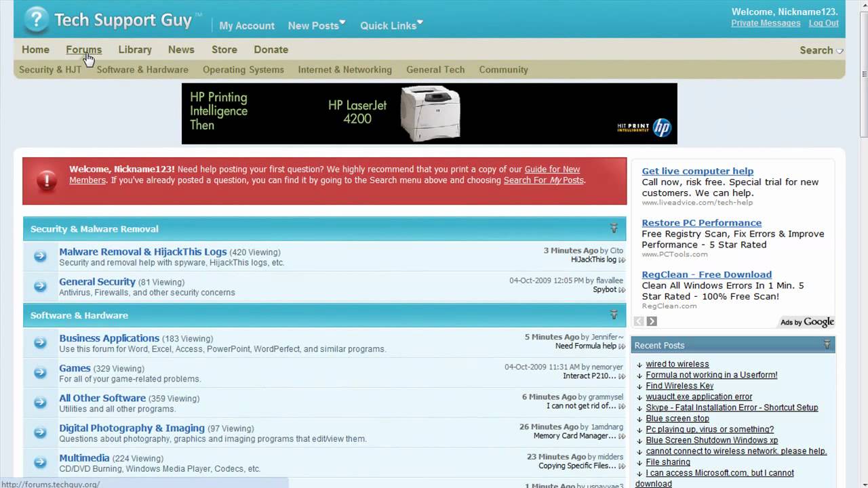Viewport: 868px width, 488px height.
Task: Collapse the Software & Hardware category
Action: pyautogui.click(x=614, y=315)
